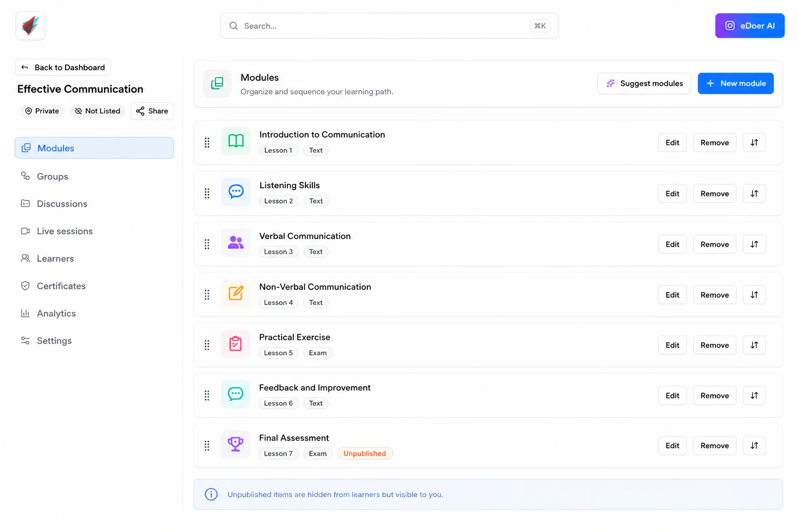798x532 pixels.
Task: Open the eDoer AI button
Action: pos(750,25)
